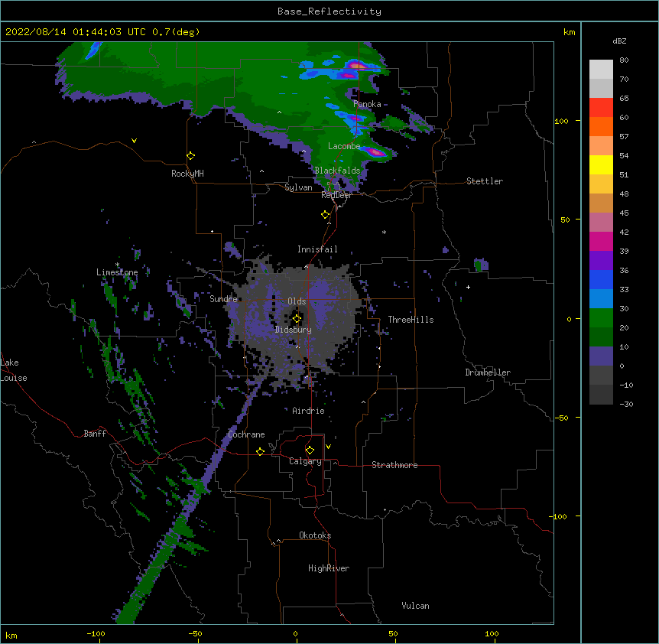Click the yellow diamond above the Calgary label

click(x=310, y=450)
